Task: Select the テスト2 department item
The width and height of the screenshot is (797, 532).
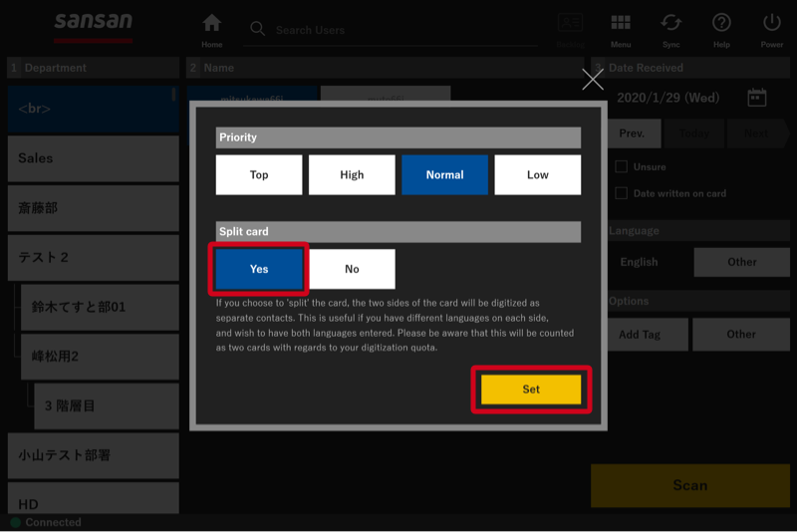Action: [93, 257]
